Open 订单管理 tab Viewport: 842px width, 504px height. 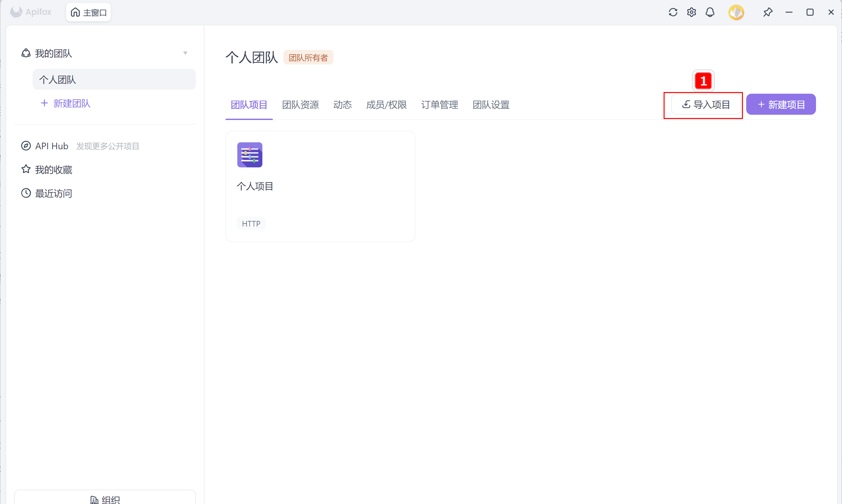pos(439,105)
